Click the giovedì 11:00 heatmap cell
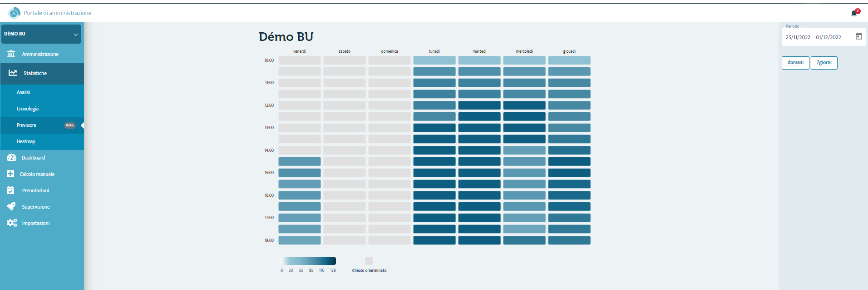Image resolution: width=868 pixels, height=290 pixels. [569, 83]
